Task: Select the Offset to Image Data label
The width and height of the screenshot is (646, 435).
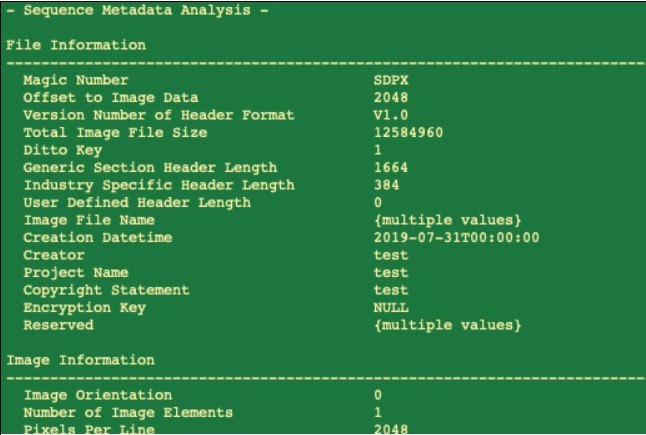Action: [x=110, y=98]
